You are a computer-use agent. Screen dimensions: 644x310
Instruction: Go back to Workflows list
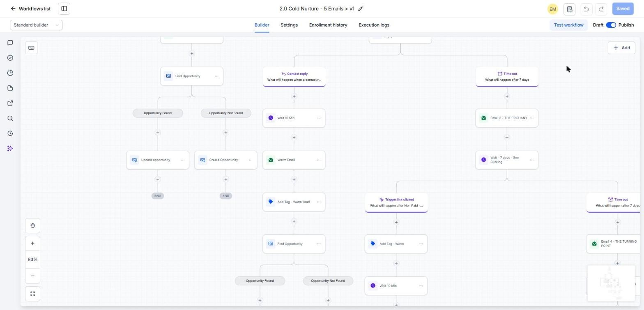coord(31,9)
